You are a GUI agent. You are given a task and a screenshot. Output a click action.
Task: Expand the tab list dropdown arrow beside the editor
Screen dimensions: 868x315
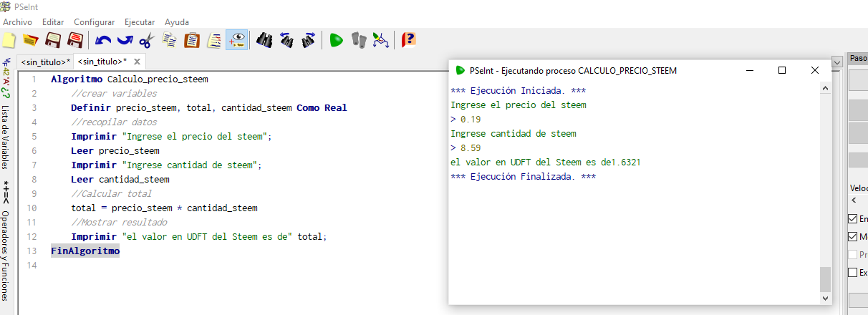click(x=837, y=62)
